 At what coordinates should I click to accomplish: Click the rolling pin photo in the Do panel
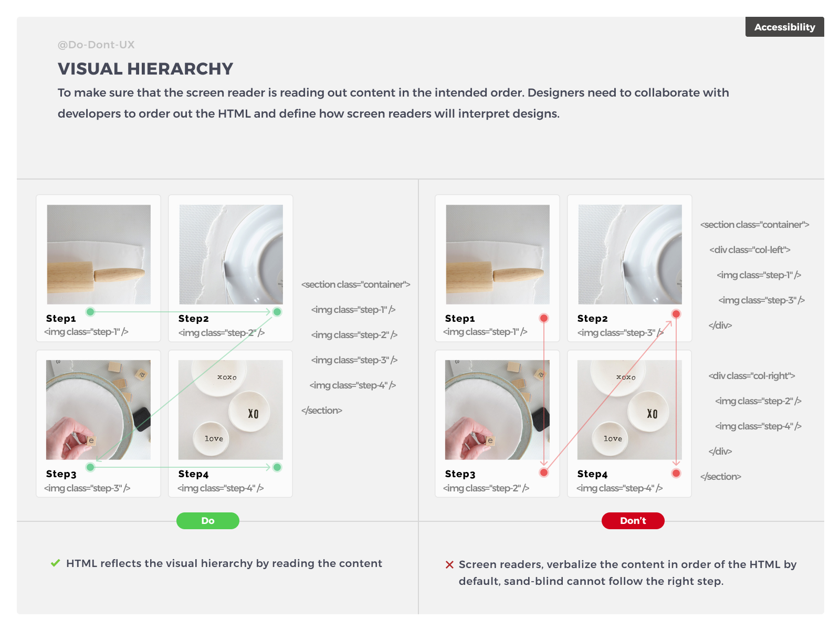pos(99,255)
